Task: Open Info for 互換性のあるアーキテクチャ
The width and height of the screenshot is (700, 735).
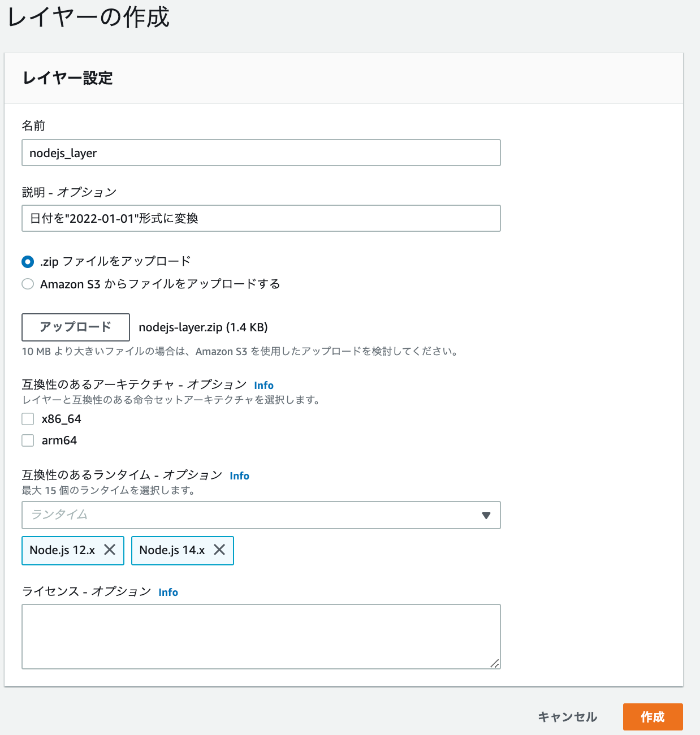Action: (x=263, y=385)
